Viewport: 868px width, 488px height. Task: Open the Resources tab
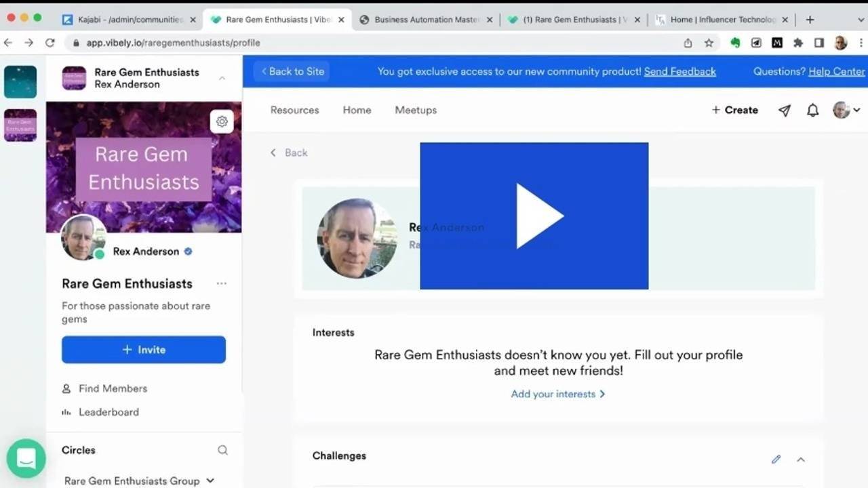tap(294, 110)
